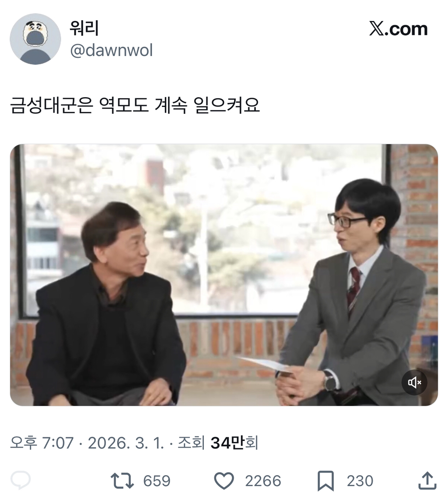Repost using the retweet arrows icon

[122, 481]
